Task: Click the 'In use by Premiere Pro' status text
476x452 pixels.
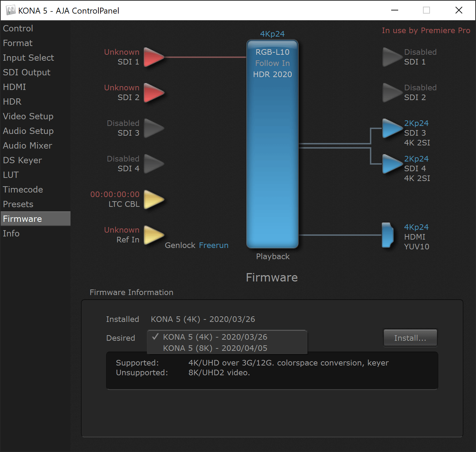Action: (x=426, y=31)
